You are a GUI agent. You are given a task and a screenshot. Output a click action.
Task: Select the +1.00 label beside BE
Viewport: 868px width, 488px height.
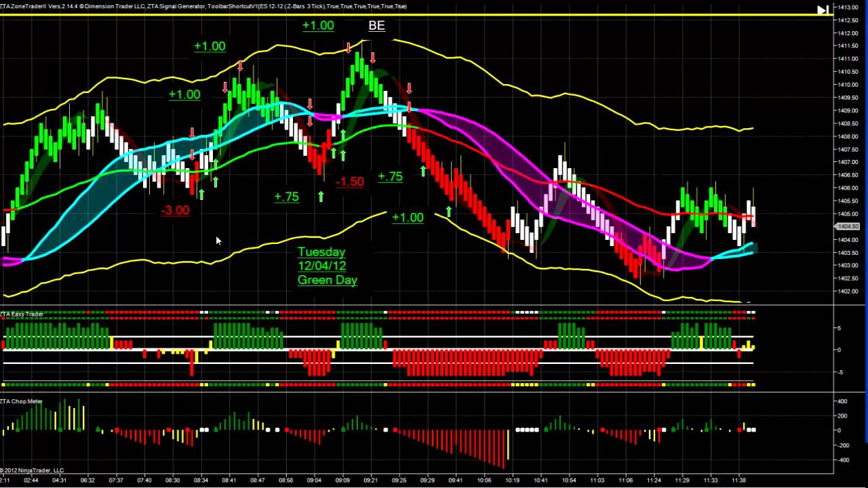(x=318, y=26)
